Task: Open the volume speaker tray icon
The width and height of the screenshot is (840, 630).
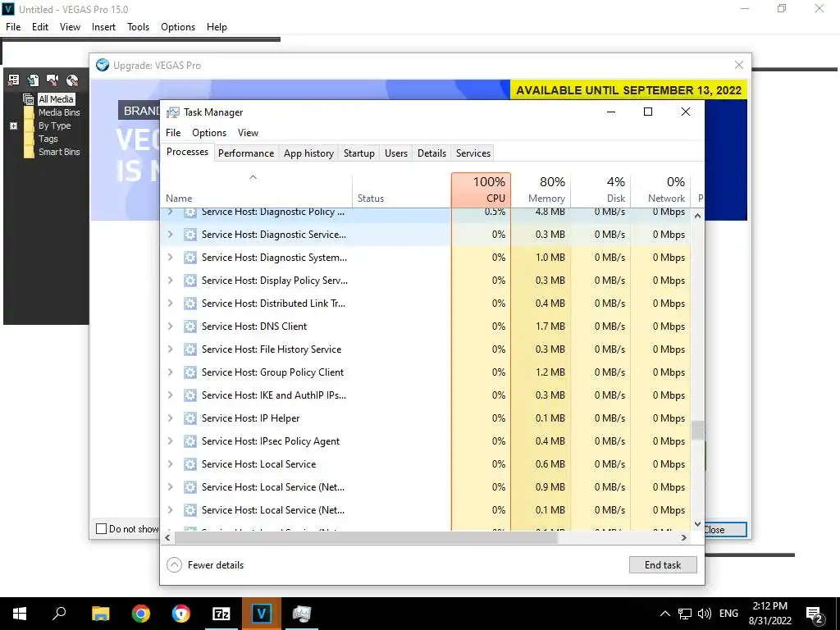Action: [x=705, y=614]
